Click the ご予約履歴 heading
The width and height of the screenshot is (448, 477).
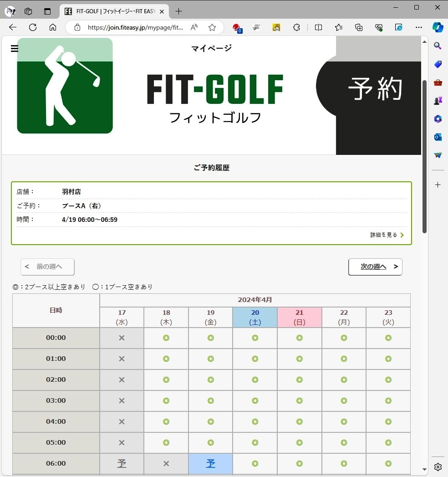click(212, 168)
